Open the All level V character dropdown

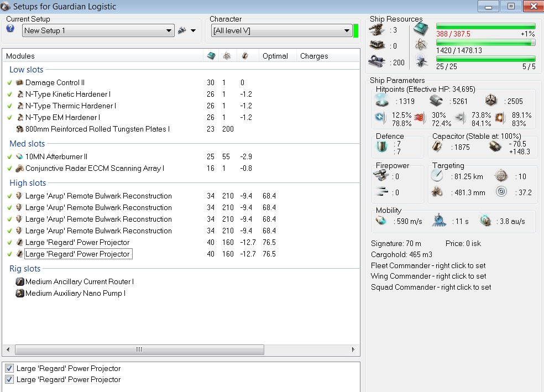(x=281, y=30)
